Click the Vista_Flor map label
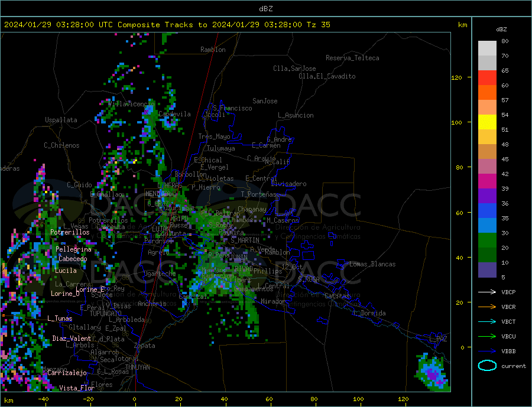532x407 pixels. pos(77,388)
